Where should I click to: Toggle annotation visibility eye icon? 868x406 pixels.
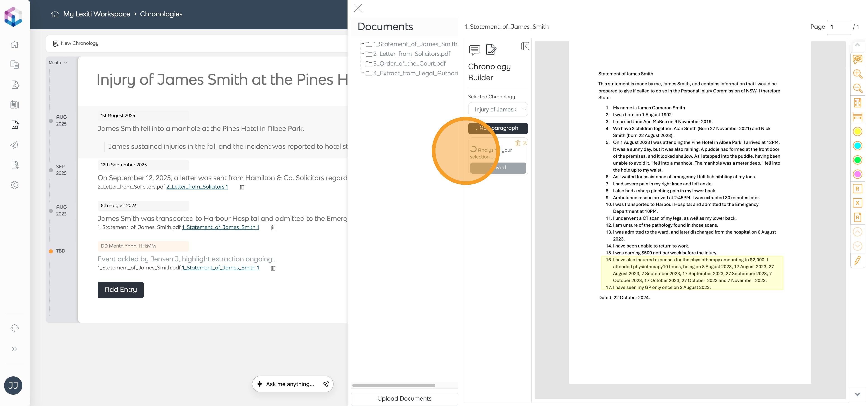pyautogui.click(x=857, y=59)
